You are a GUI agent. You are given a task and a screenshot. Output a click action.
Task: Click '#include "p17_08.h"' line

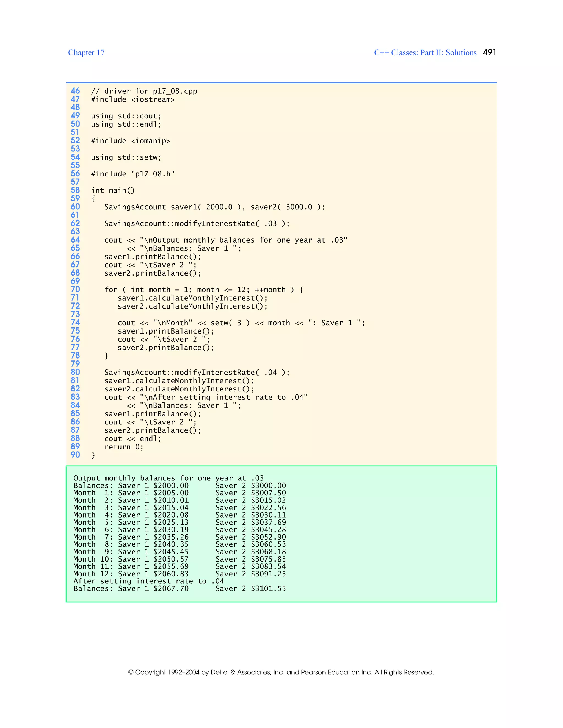[133, 174]
